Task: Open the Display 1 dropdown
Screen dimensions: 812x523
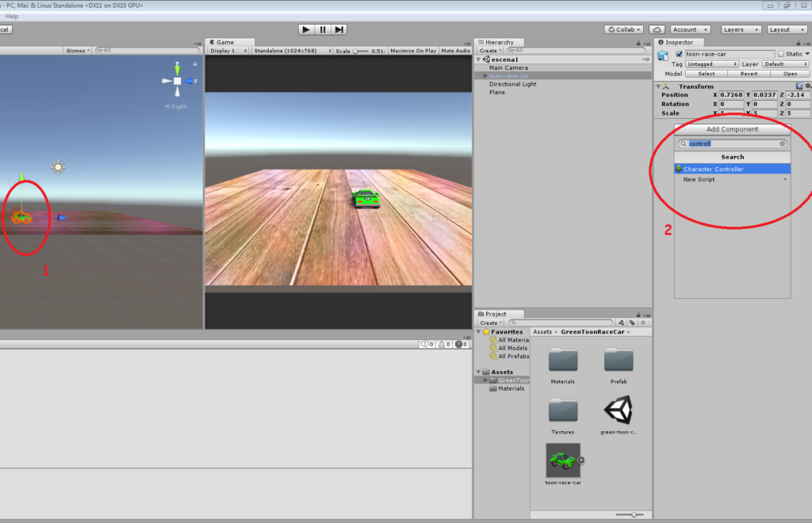Action: (x=228, y=51)
